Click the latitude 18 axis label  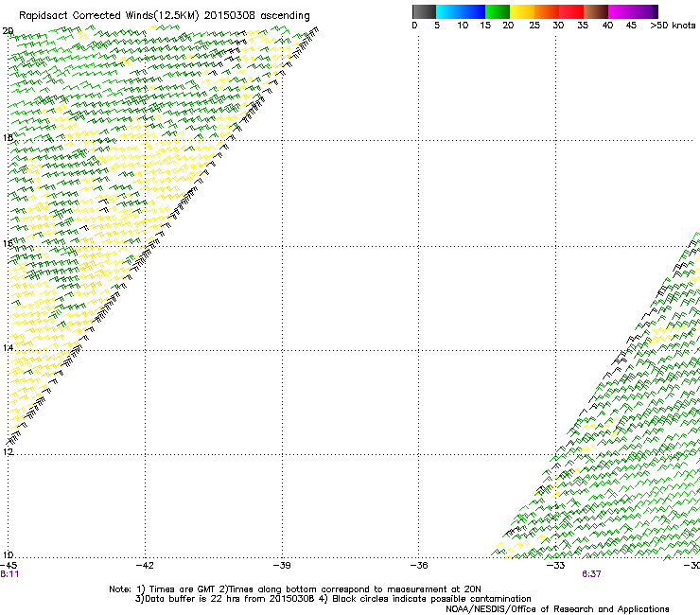tap(8, 137)
